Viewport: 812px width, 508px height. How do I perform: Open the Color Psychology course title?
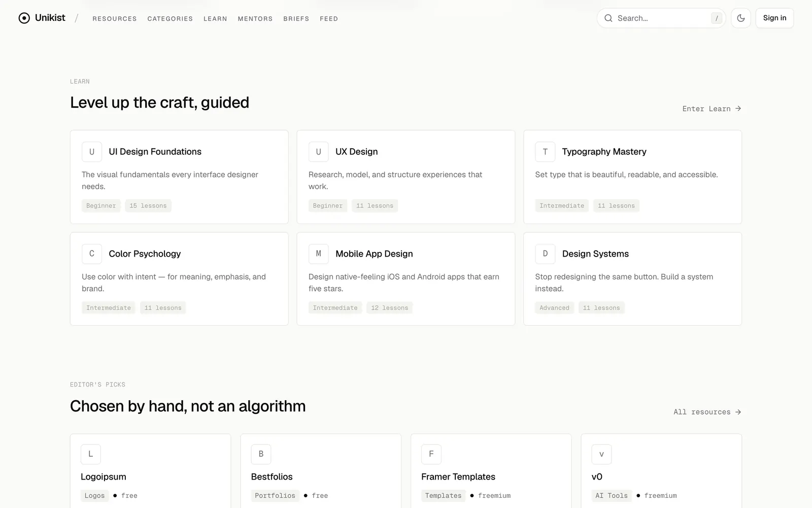pos(145,254)
